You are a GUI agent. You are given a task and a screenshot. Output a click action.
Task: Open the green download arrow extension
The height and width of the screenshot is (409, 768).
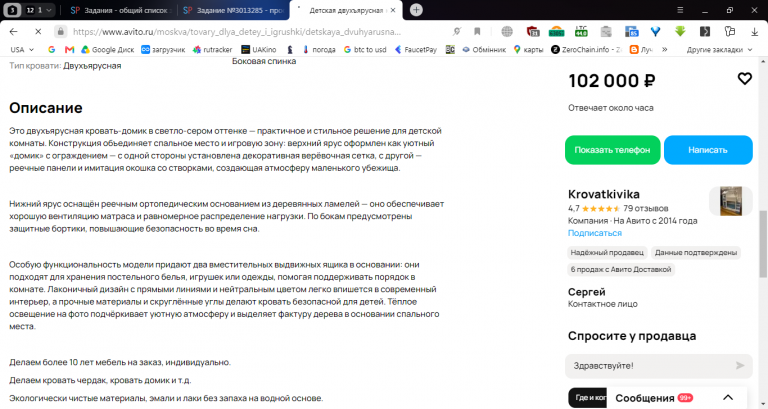click(x=680, y=32)
